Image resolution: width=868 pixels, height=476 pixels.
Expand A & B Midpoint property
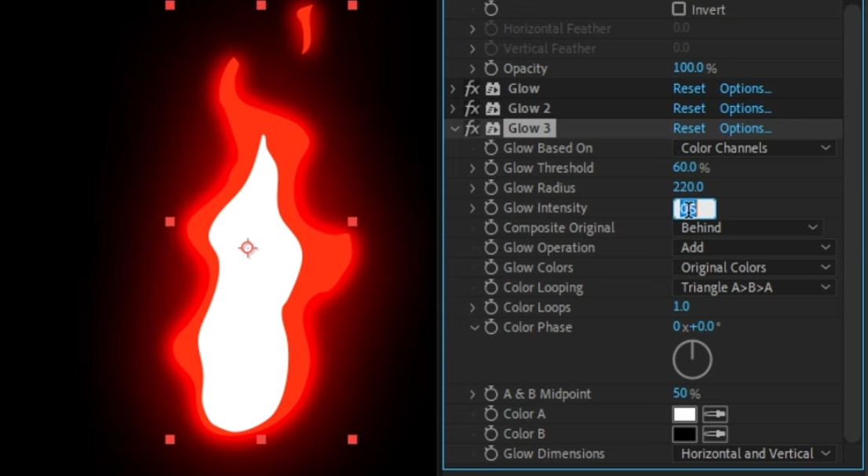click(x=472, y=394)
